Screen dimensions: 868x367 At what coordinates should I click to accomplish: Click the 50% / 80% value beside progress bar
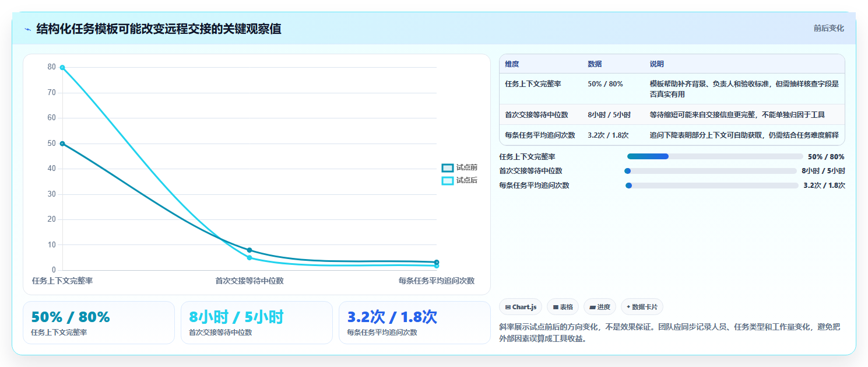point(826,157)
